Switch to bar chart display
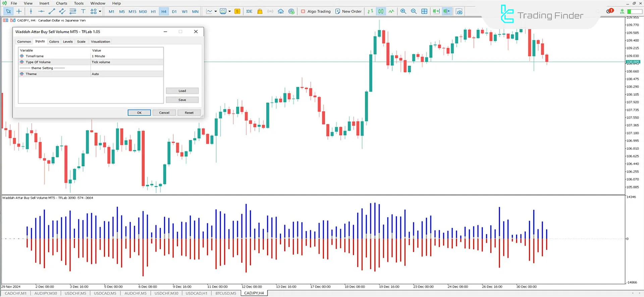This screenshot has height=297, width=644. (x=370, y=11)
